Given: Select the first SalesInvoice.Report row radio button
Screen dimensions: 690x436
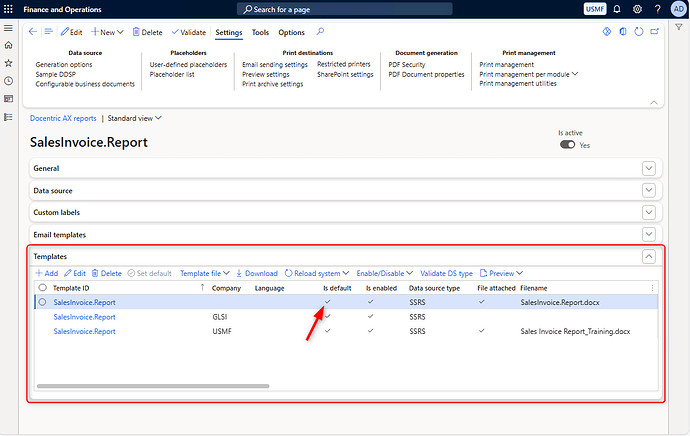Looking at the screenshot, I should (x=42, y=302).
